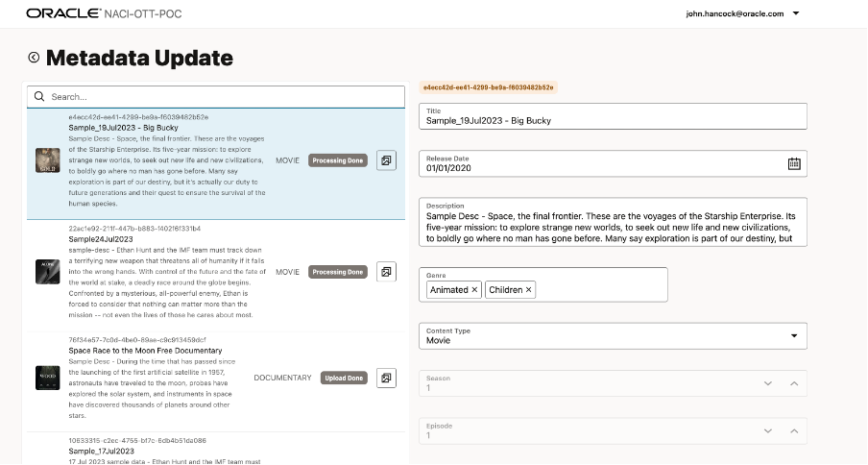Increase the Season value
Viewport: 868px width, 465px height.
[x=794, y=383]
